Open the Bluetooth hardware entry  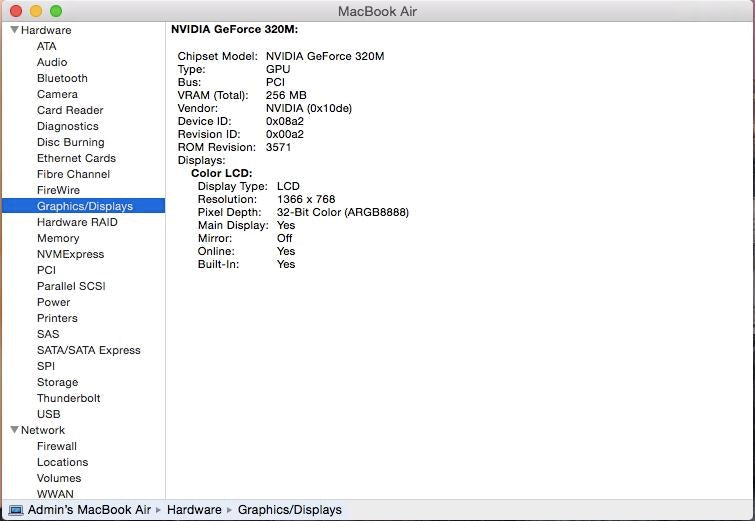62,78
